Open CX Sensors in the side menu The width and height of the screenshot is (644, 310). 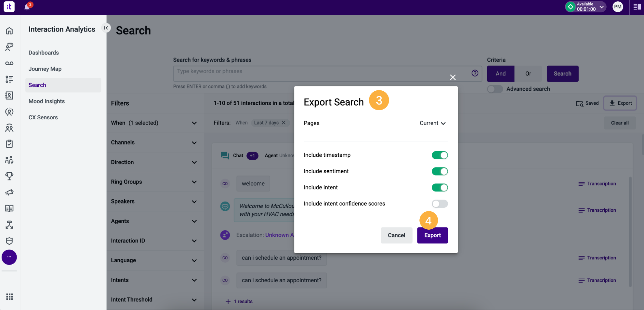pos(43,117)
